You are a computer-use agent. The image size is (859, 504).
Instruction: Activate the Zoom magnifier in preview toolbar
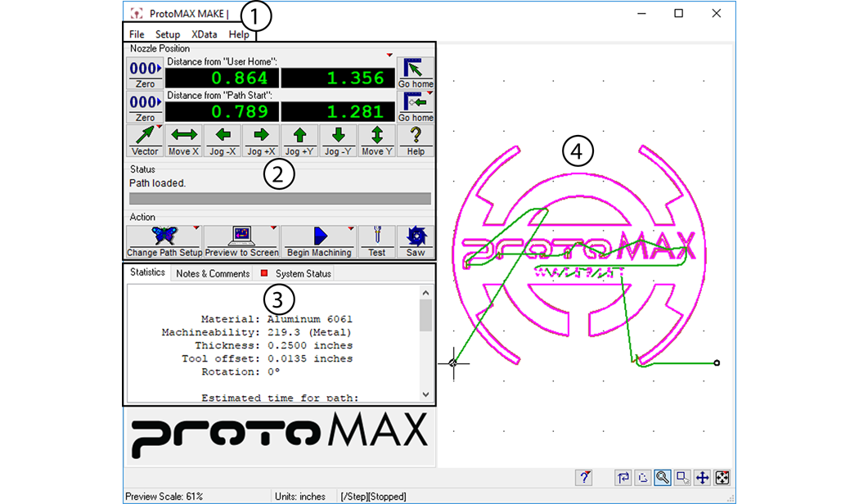pos(663,477)
